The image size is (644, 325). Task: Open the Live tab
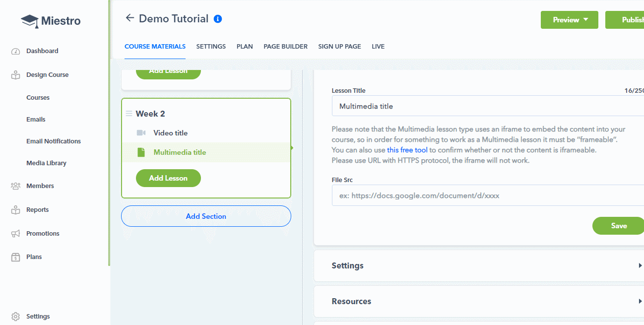[x=378, y=47]
